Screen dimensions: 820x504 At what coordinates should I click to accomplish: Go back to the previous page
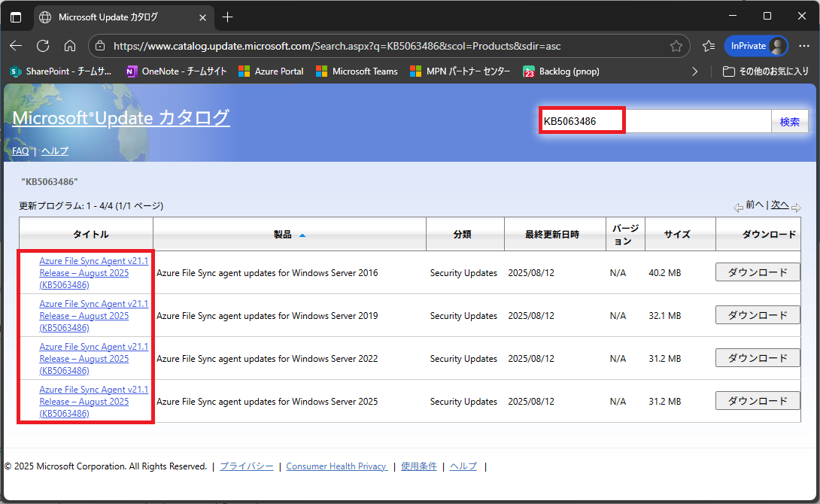pyautogui.click(x=16, y=46)
